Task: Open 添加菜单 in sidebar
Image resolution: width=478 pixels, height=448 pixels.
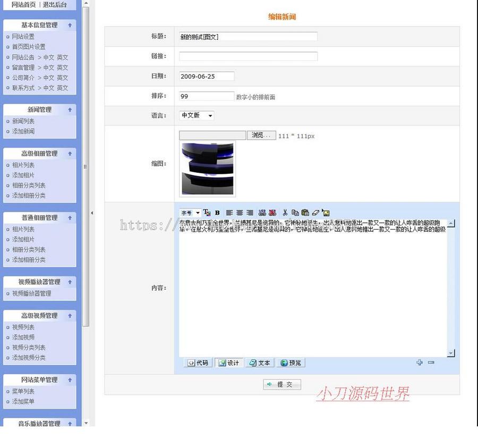Action: 23,401
